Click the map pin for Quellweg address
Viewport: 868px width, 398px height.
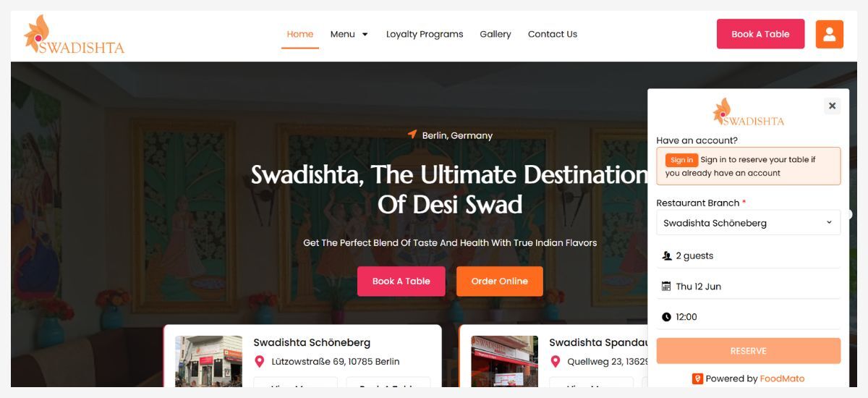coord(556,362)
